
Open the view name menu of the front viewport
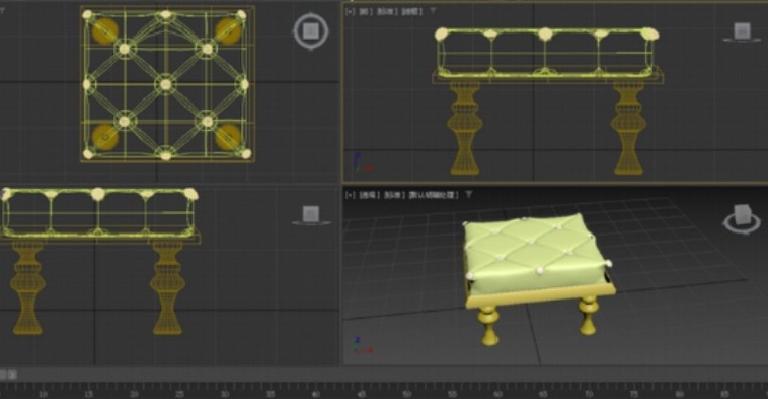[365, 11]
